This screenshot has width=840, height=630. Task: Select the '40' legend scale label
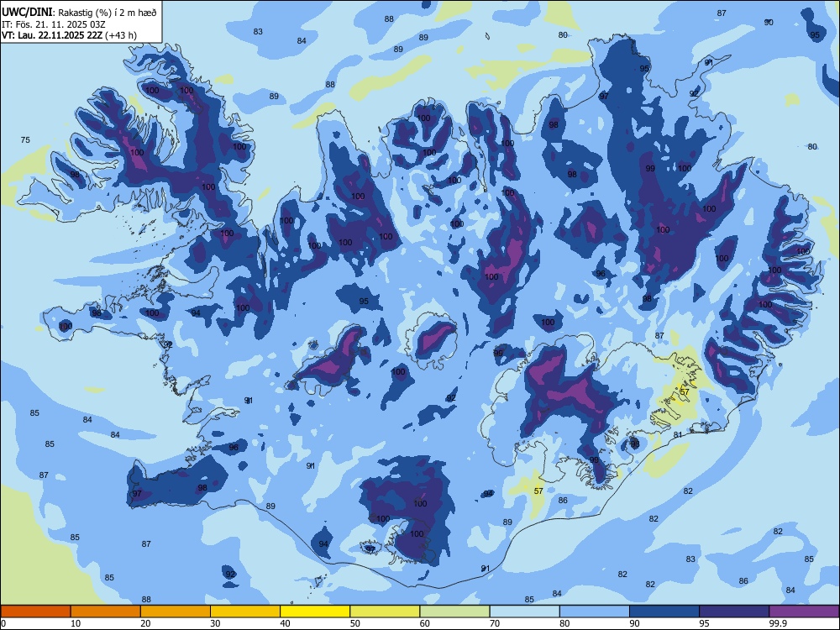pos(286,623)
